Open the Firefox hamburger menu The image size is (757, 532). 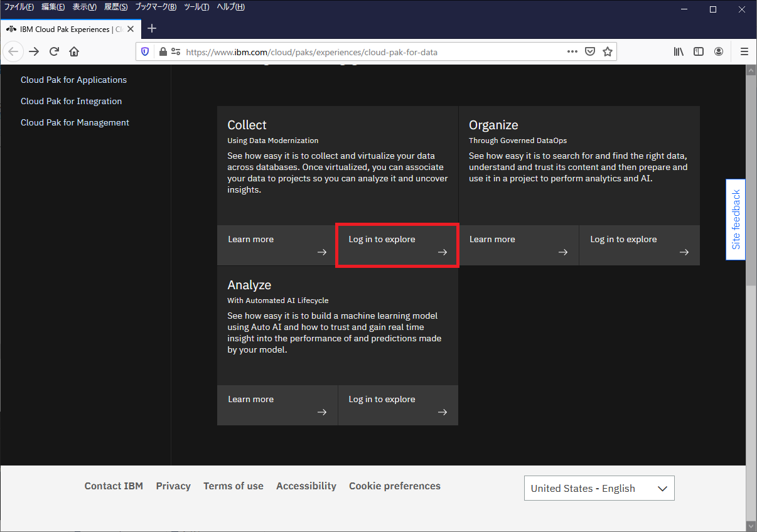coord(744,52)
